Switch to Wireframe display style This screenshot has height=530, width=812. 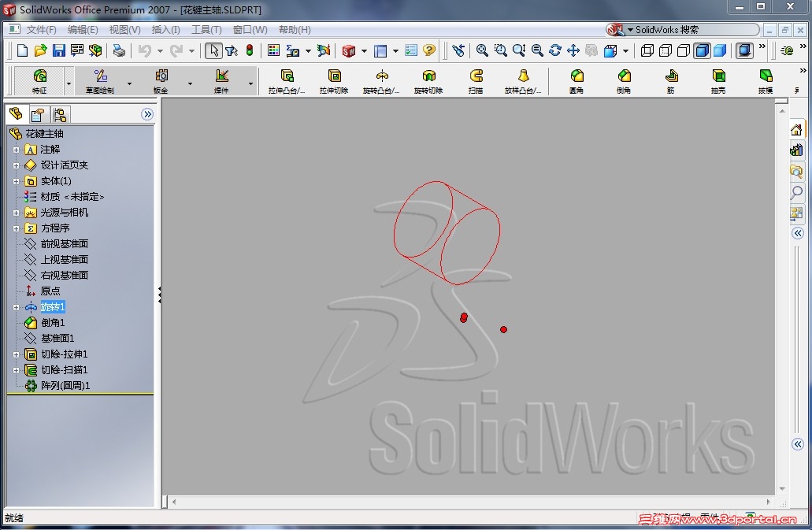click(647, 50)
